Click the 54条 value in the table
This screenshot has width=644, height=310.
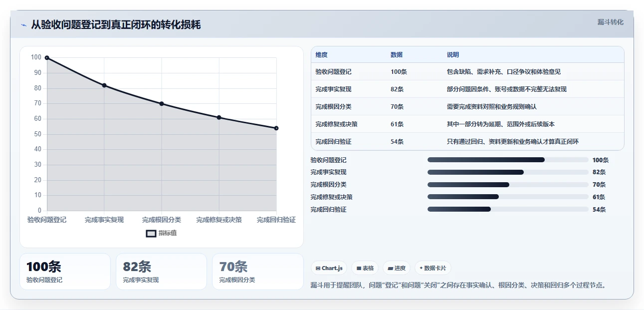397,142
